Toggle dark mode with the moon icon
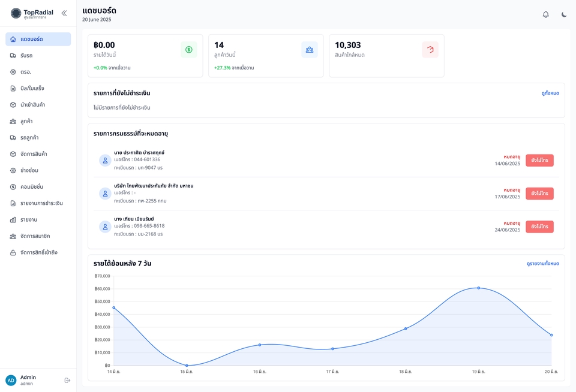This screenshot has height=392, width=576. [564, 14]
